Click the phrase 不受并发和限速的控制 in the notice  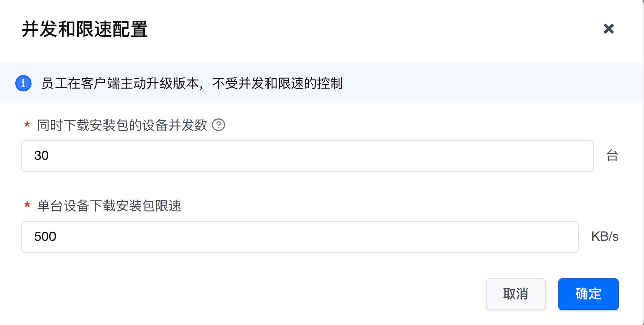[277, 83]
